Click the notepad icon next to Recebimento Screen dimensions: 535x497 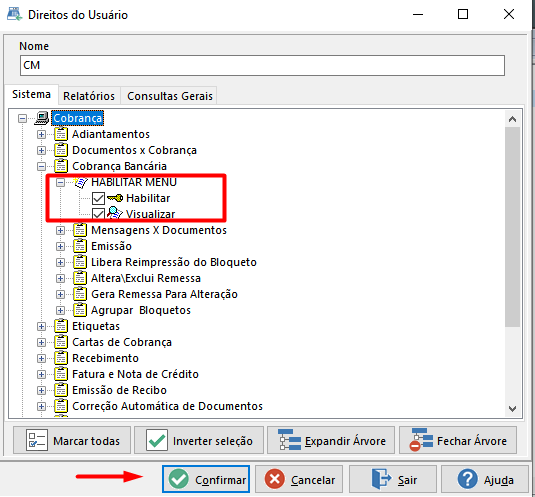[61, 359]
